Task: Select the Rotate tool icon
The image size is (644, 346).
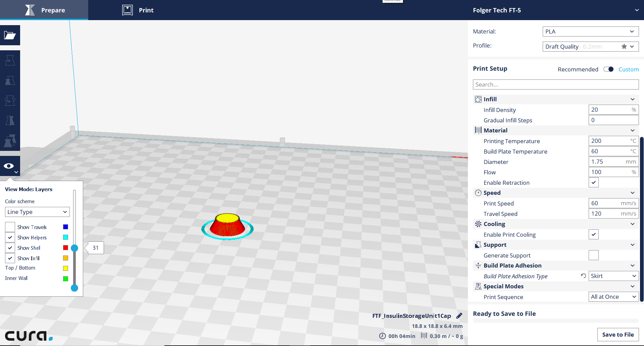Action: tap(10, 101)
